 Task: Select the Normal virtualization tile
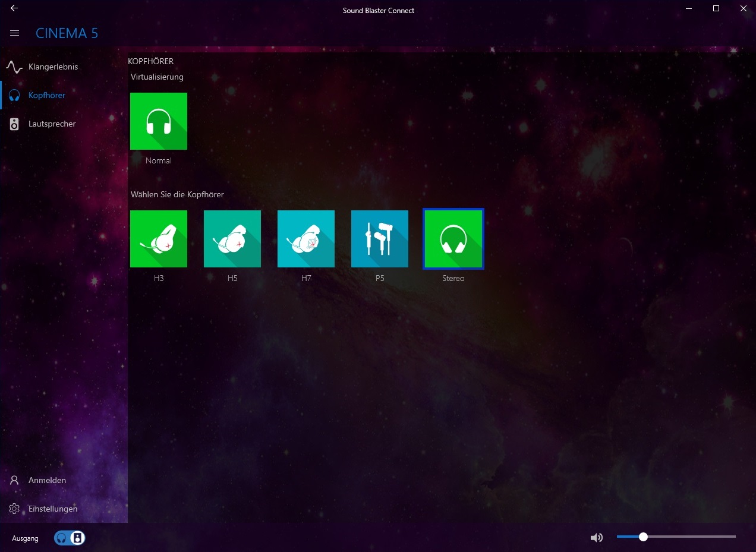tap(159, 121)
